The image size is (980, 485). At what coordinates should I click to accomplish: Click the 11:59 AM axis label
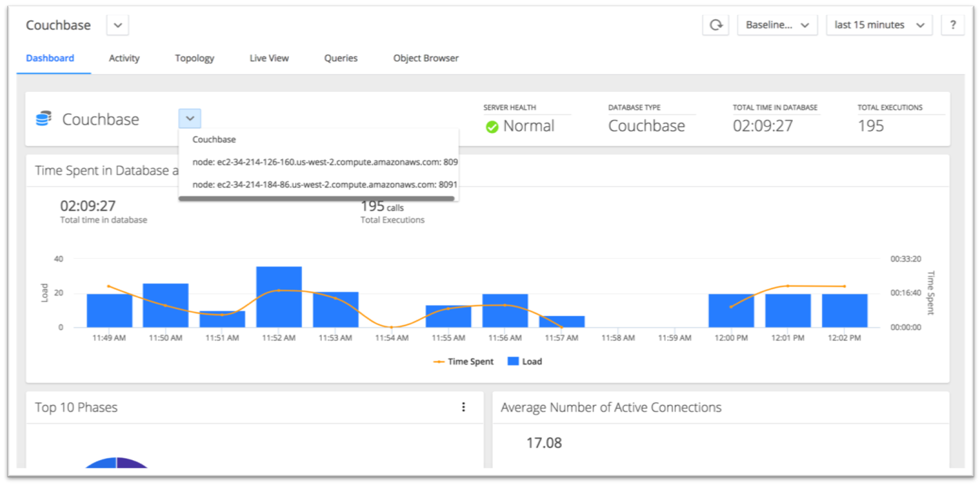pos(675,338)
